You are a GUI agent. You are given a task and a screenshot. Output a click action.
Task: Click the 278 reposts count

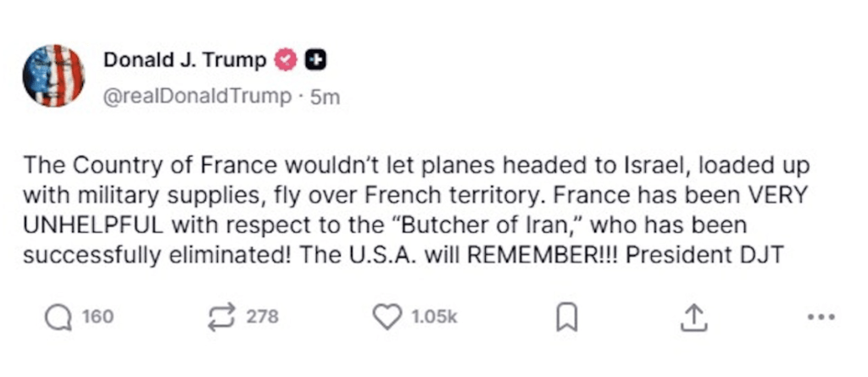point(262,318)
